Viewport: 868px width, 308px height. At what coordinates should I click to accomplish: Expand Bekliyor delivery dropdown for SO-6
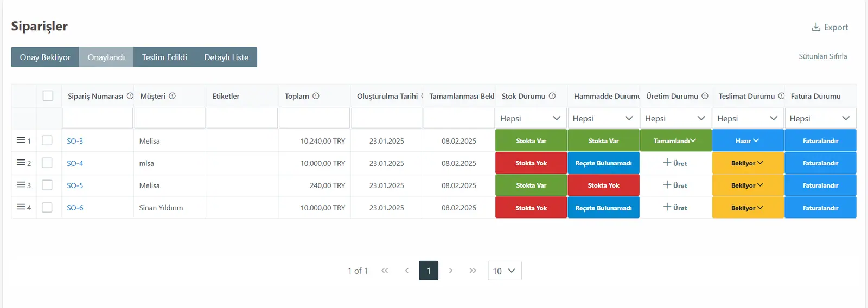pyautogui.click(x=748, y=207)
